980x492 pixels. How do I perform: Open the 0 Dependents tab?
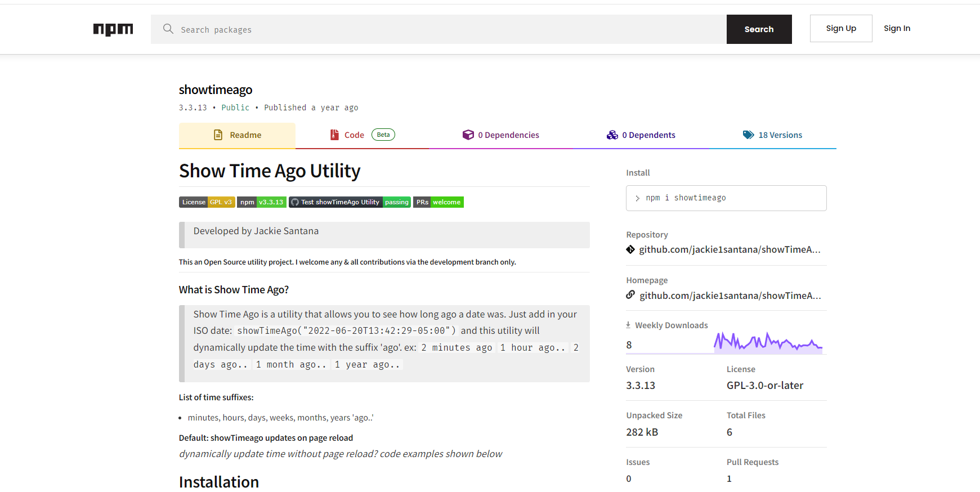click(641, 135)
